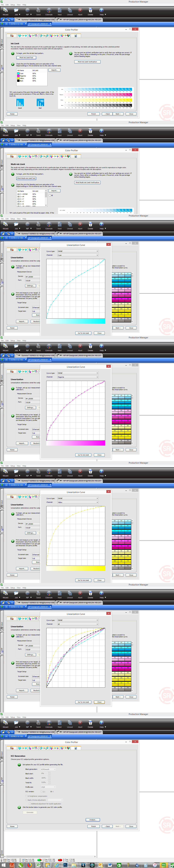Click the Device field showing HP L26500 beside the Cyan curve dialog

point(32,277)
